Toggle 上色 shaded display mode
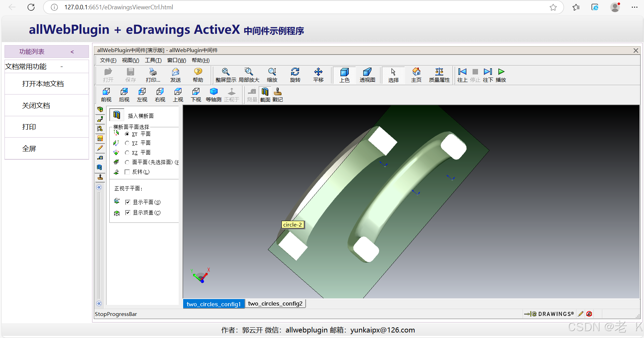The image size is (644, 338). click(x=345, y=75)
